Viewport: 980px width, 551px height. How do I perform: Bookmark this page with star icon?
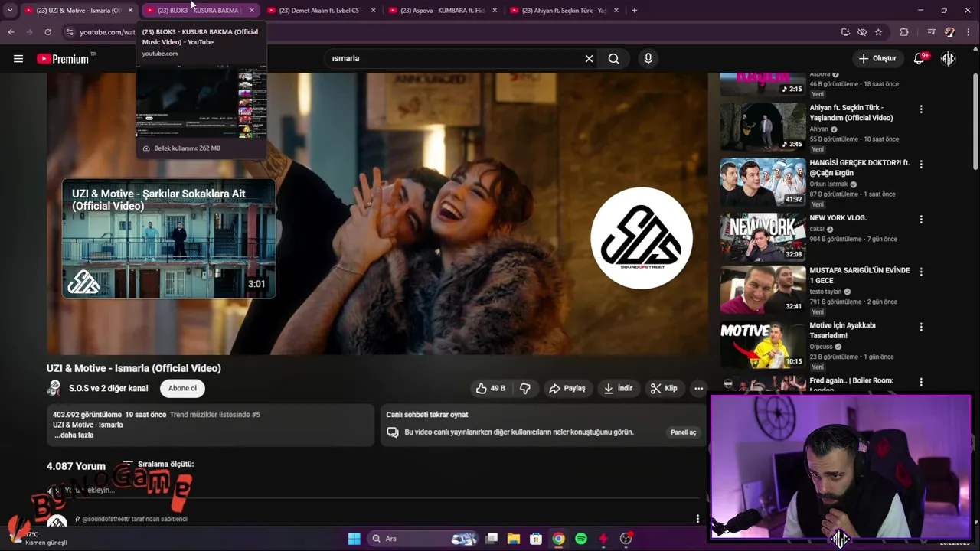[x=878, y=32]
